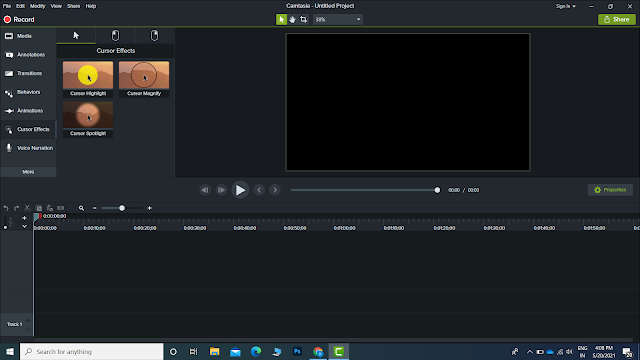The image size is (640, 360).
Task: Click the step backward playback button
Action: [x=205, y=190]
